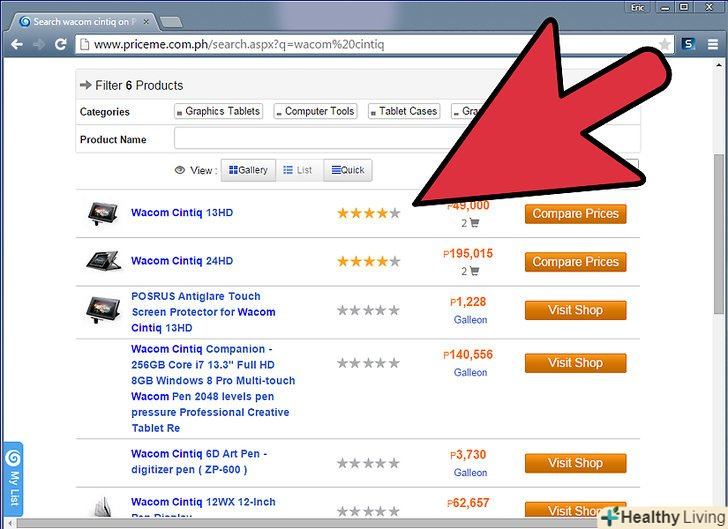Open Galleon link under ₱3,730
This screenshot has width=728, height=529.
pyautogui.click(x=471, y=473)
